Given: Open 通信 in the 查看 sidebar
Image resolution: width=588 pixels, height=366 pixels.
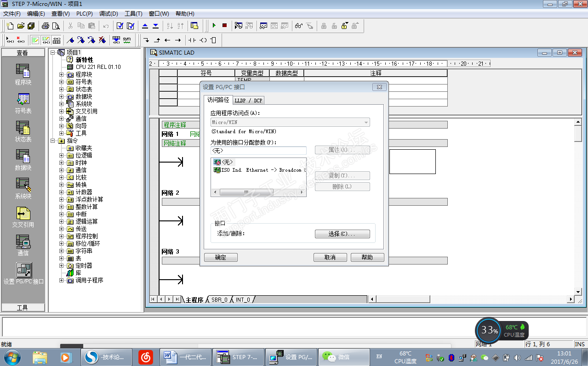Looking at the screenshot, I should point(23,246).
